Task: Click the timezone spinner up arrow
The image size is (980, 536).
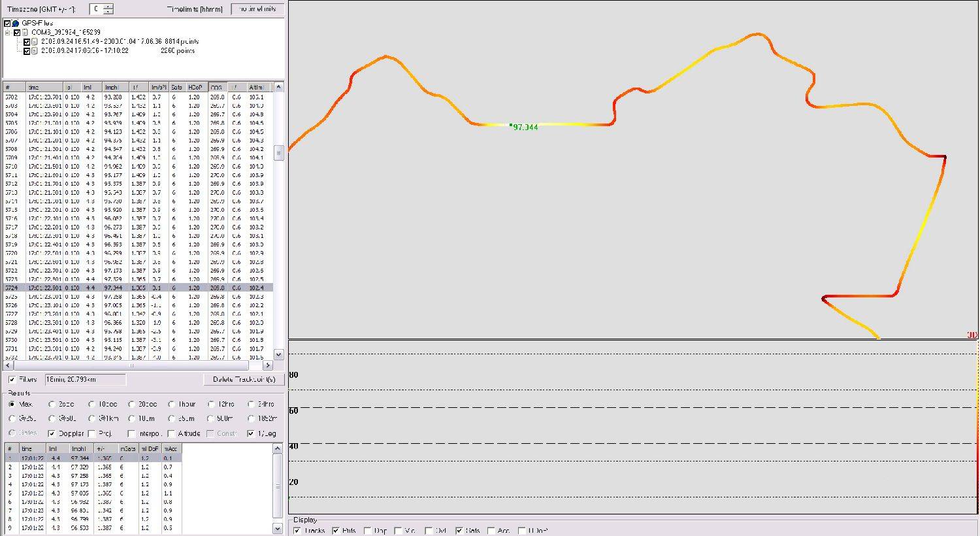Action: click(108, 7)
